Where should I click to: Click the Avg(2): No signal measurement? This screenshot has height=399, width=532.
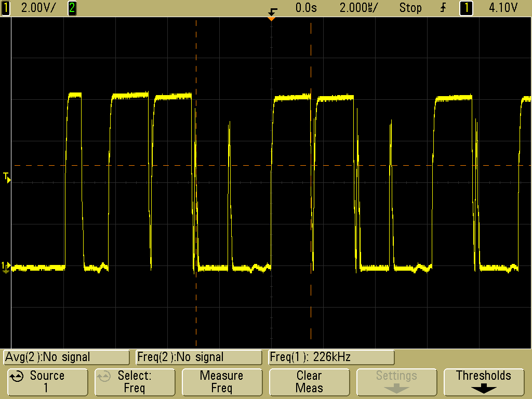tap(66, 357)
